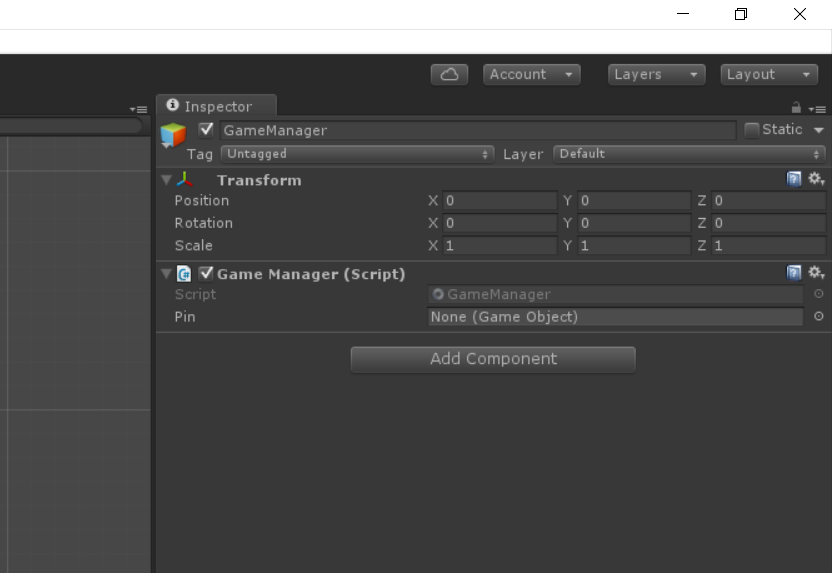Click the Pin property label

click(185, 317)
